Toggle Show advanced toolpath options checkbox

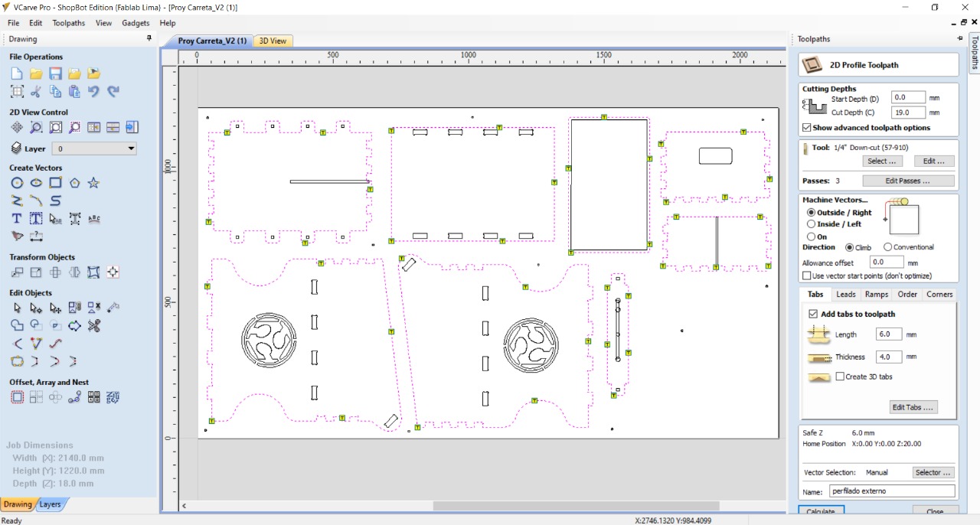pos(807,128)
